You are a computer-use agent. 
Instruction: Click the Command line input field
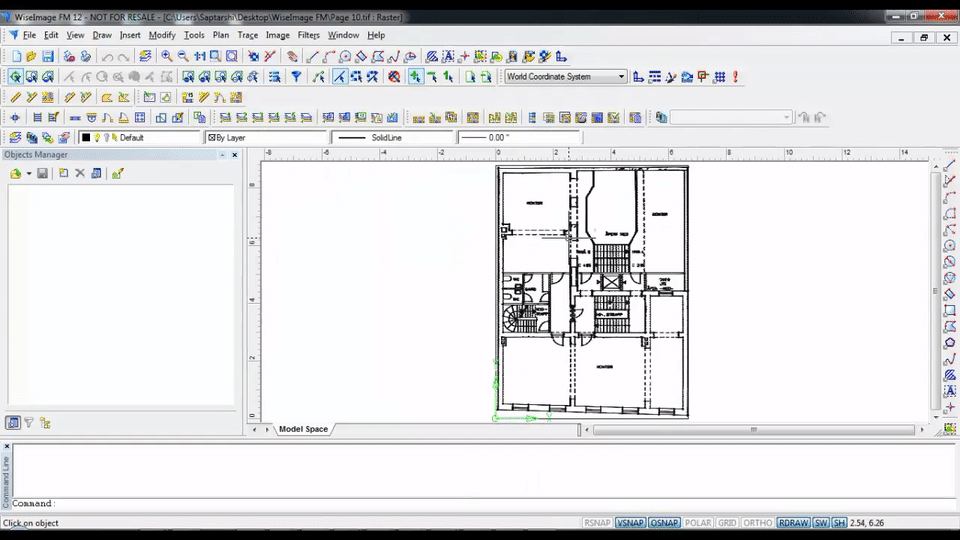click(x=400, y=504)
